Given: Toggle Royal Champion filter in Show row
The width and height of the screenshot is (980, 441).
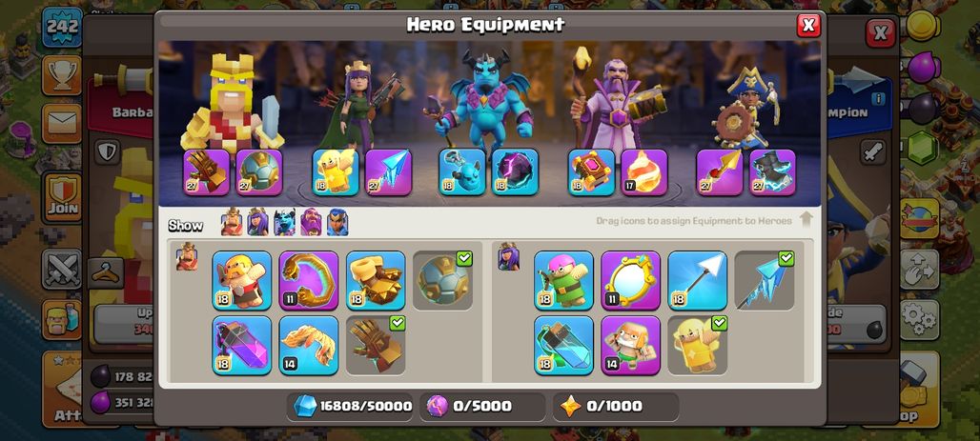Looking at the screenshot, I should coord(337,222).
